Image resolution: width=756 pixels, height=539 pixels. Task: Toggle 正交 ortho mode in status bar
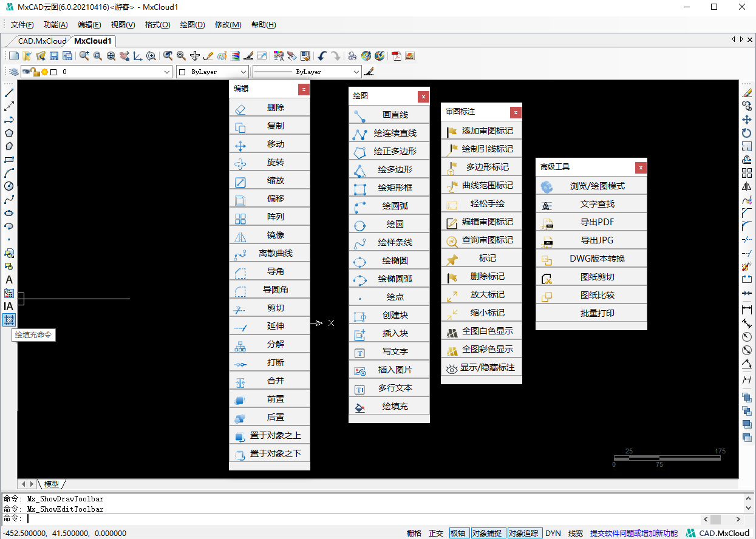coord(436,533)
